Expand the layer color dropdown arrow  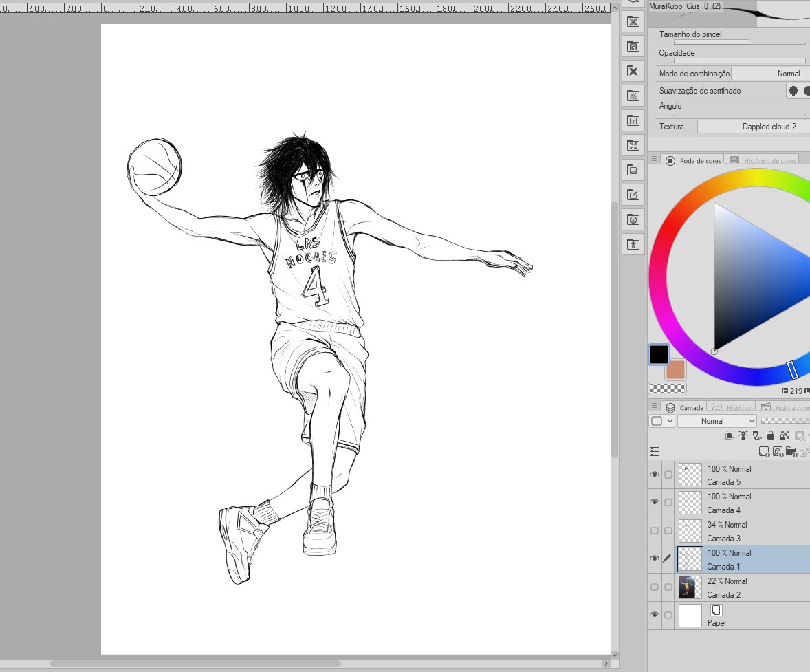(x=670, y=421)
